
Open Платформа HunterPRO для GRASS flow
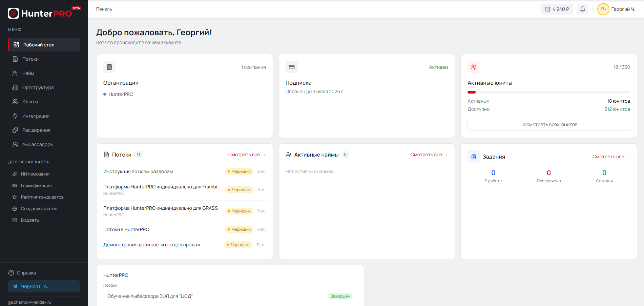pos(185,211)
